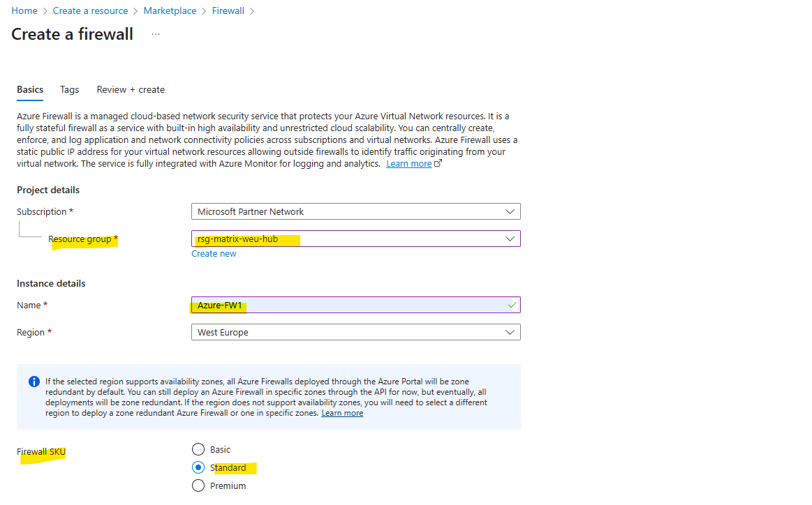Screen dimensions: 812x505
Task: Open Marketplace breadcrumb link
Action: (170, 11)
